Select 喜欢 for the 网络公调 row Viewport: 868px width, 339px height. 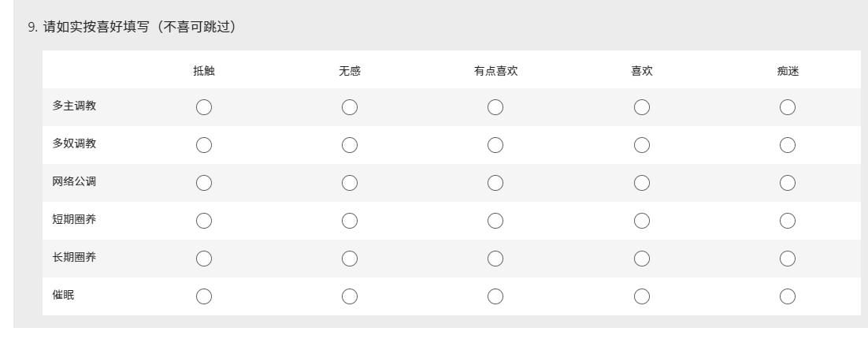click(642, 183)
